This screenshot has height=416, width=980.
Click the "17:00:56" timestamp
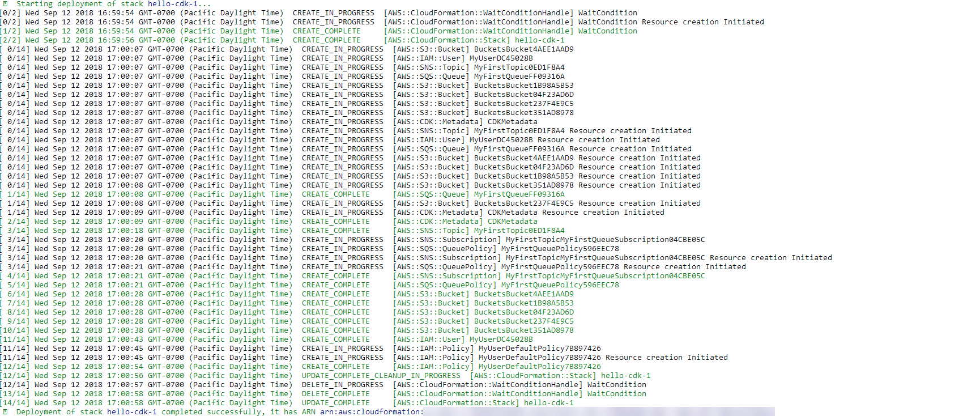click(x=125, y=376)
